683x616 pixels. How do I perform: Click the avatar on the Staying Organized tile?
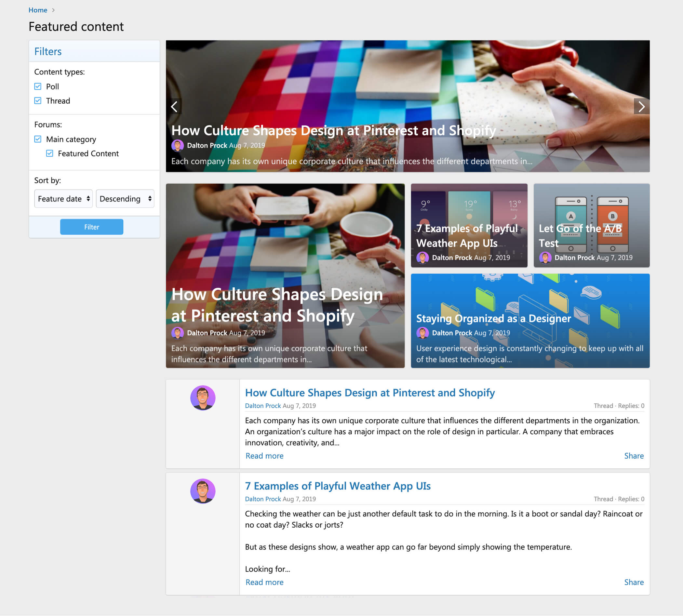click(422, 333)
